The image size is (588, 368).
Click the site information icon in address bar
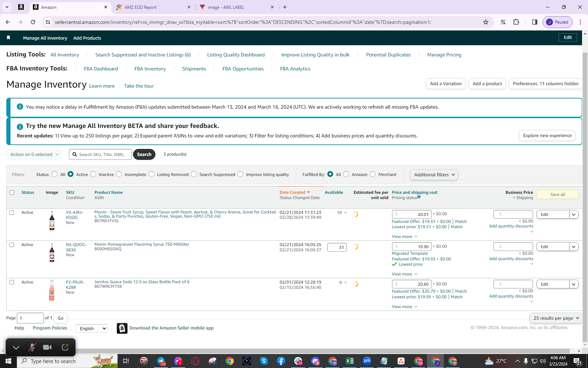coord(48,22)
